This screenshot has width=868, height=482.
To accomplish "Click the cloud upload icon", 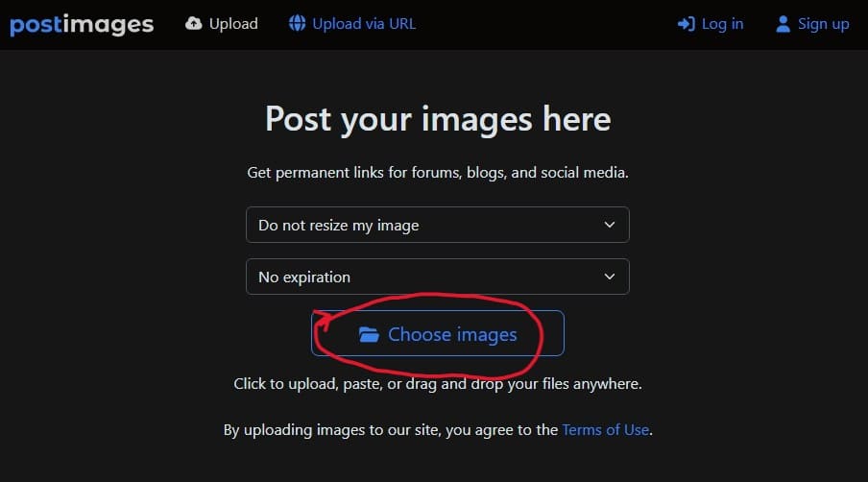I will click(x=194, y=23).
